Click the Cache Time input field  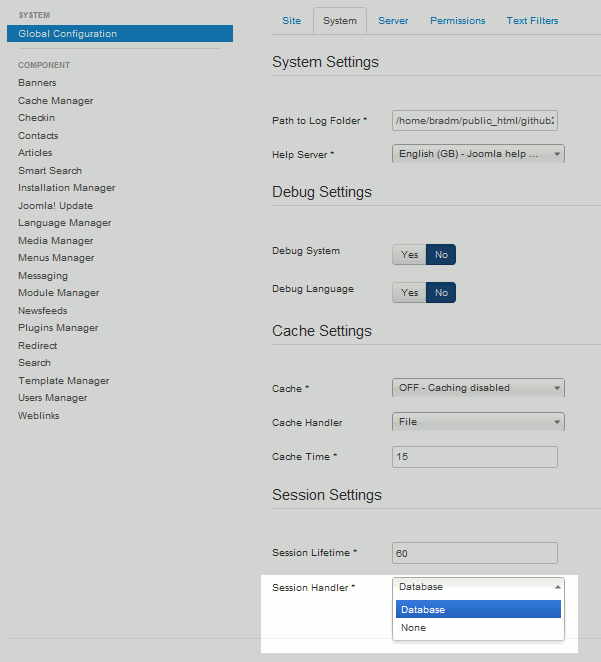[x=475, y=457]
